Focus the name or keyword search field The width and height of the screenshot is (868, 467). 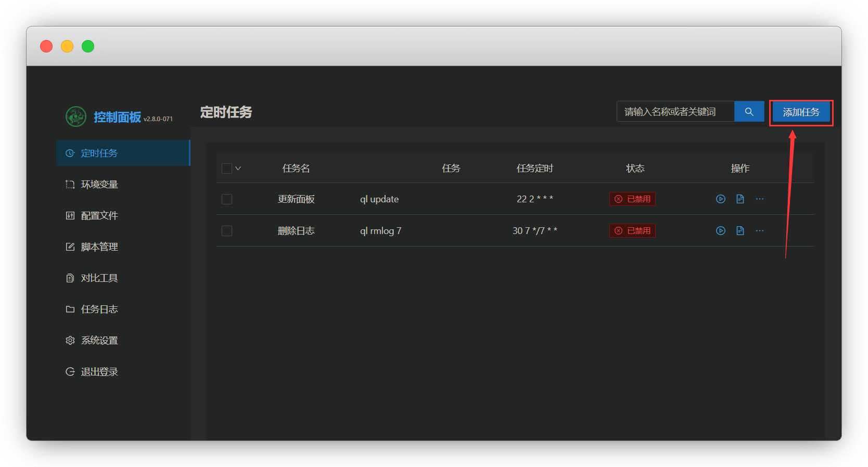(x=675, y=112)
